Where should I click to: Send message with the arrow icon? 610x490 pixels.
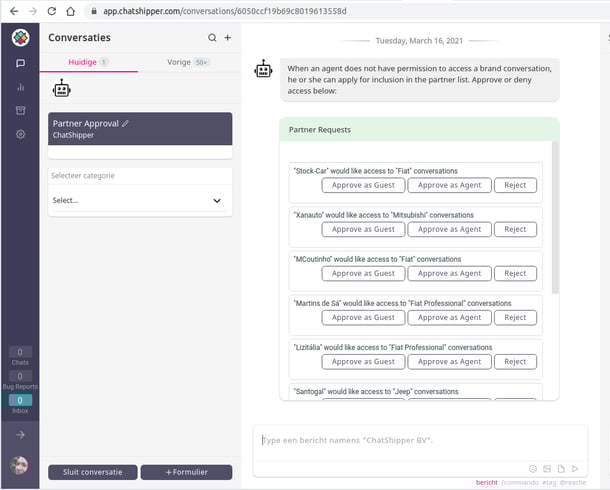[x=575, y=469]
